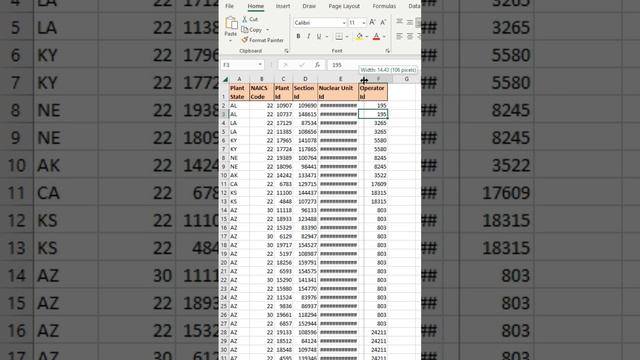Select the row 14 header
Image resolution: width=640 pixels, height=360 pixels.
pyautogui.click(x=224, y=210)
